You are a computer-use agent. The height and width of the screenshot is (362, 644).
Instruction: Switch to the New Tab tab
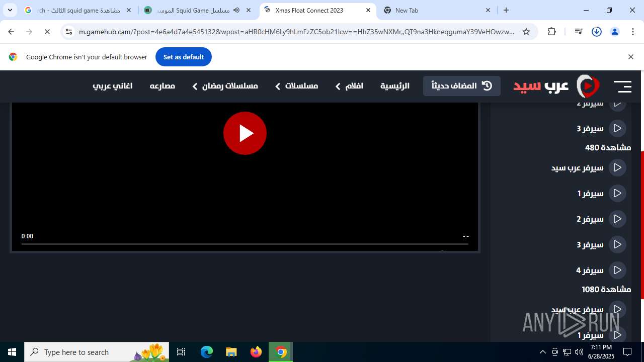click(437, 10)
